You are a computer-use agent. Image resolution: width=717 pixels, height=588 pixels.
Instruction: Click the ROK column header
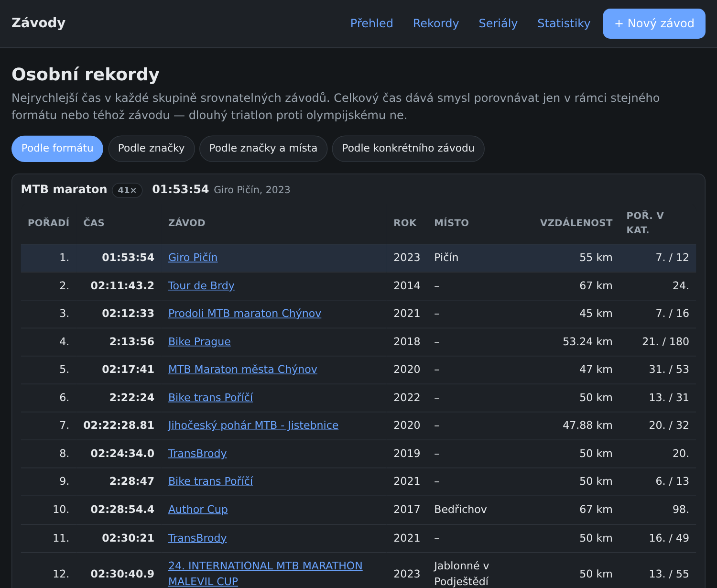tap(405, 223)
